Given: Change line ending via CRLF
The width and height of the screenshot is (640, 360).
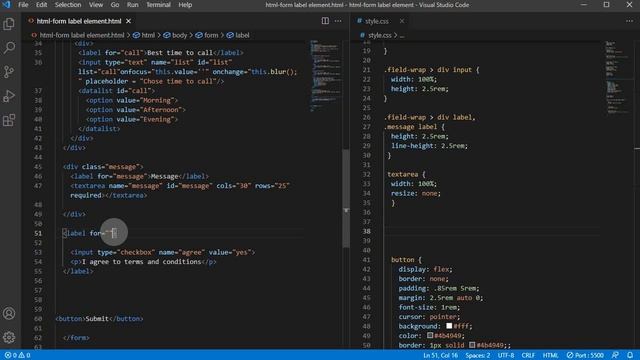Looking at the screenshot, I should tap(528, 355).
